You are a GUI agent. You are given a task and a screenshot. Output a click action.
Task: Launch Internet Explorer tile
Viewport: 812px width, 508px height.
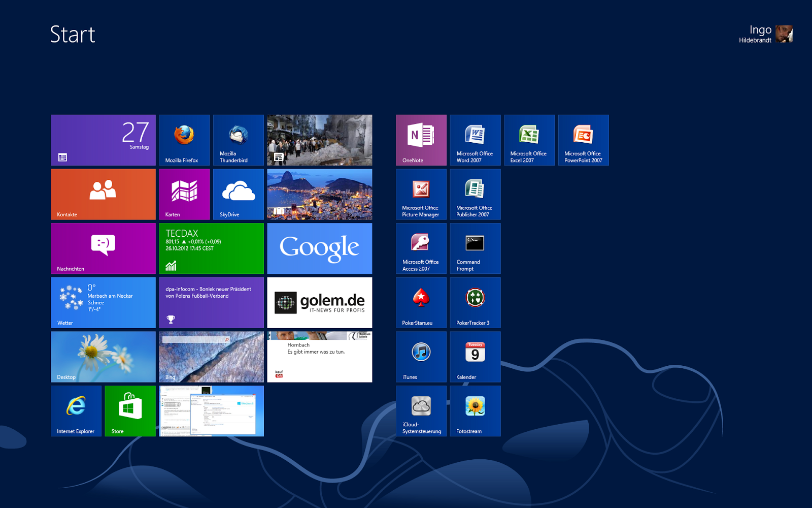[x=76, y=411]
